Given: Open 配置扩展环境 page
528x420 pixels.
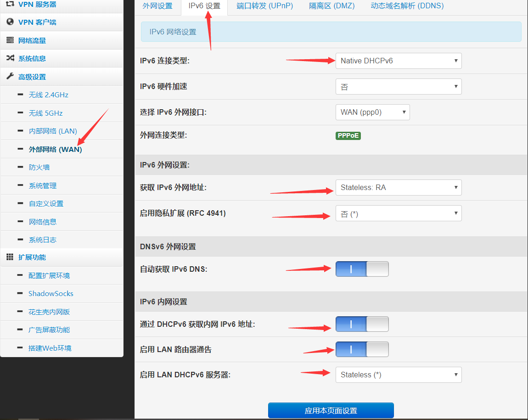Looking at the screenshot, I should pyautogui.click(x=49, y=275).
